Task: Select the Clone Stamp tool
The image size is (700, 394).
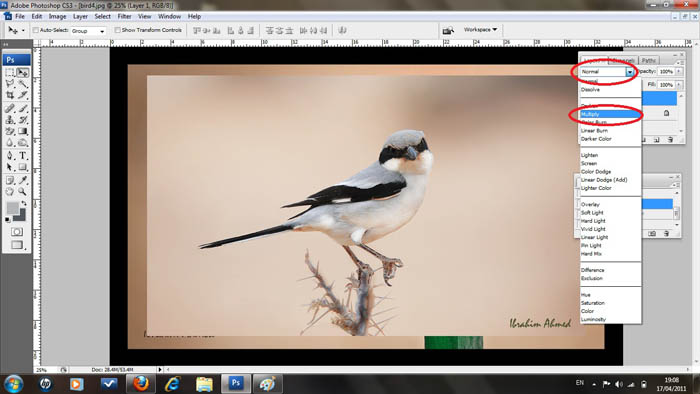Action: point(10,120)
